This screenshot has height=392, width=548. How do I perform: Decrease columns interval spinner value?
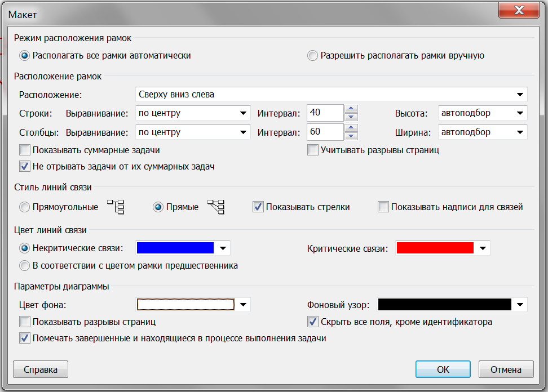tap(351, 136)
